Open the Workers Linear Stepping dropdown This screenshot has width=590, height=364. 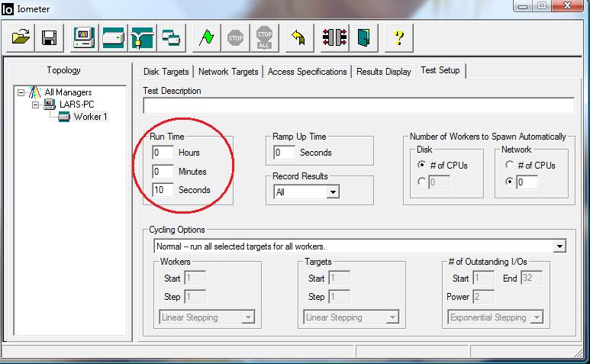248,317
